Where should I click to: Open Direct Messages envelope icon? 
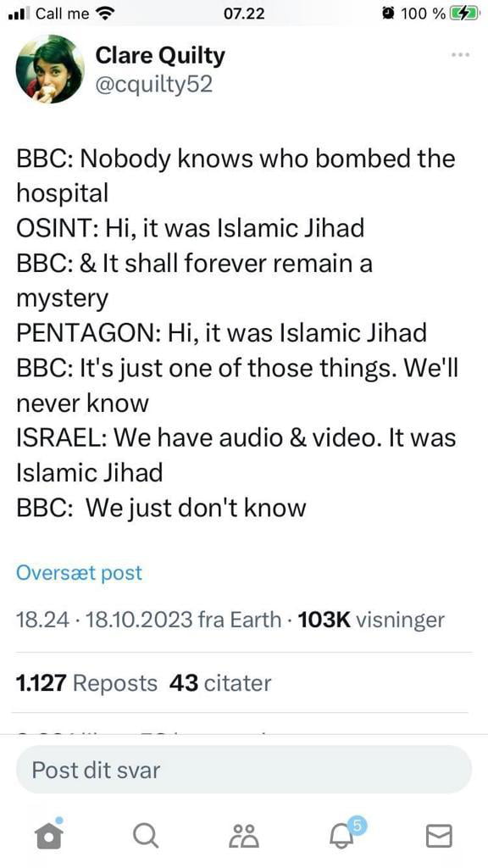pyautogui.click(x=438, y=834)
